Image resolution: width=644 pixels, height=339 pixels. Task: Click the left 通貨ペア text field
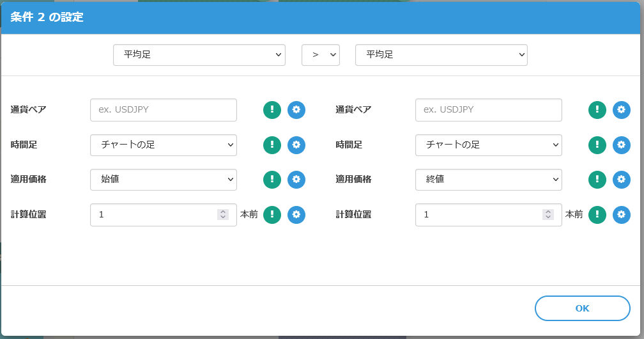[164, 110]
